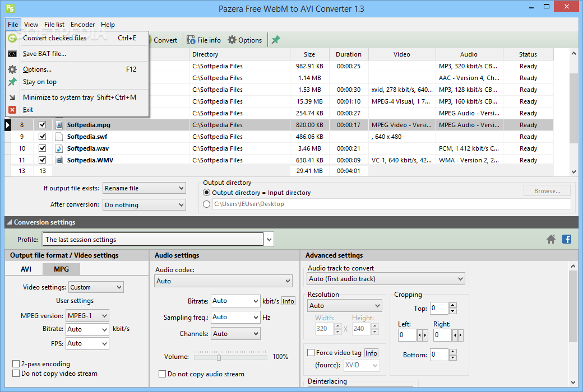
Task: Open the MPEG version dropdown
Action: click(87, 315)
